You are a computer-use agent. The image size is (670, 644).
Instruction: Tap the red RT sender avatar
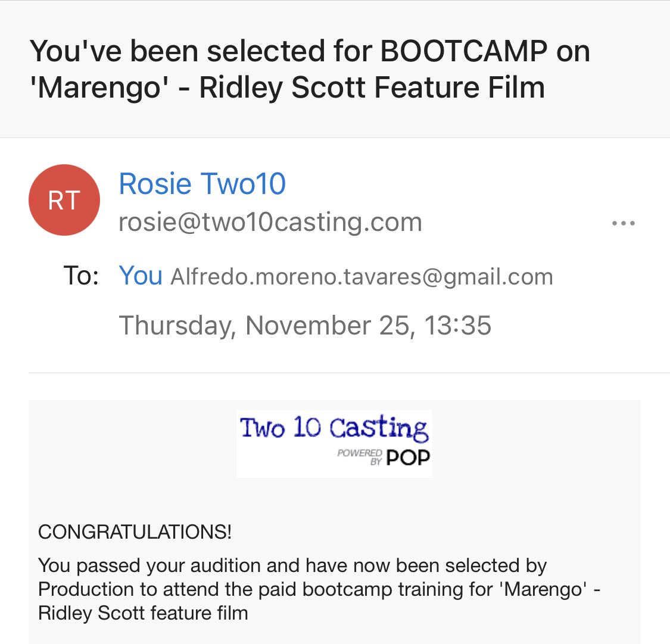[64, 200]
